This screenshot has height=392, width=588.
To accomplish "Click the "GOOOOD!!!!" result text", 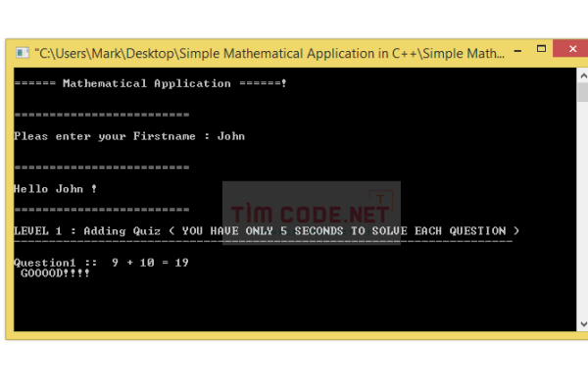I will click(55, 273).
